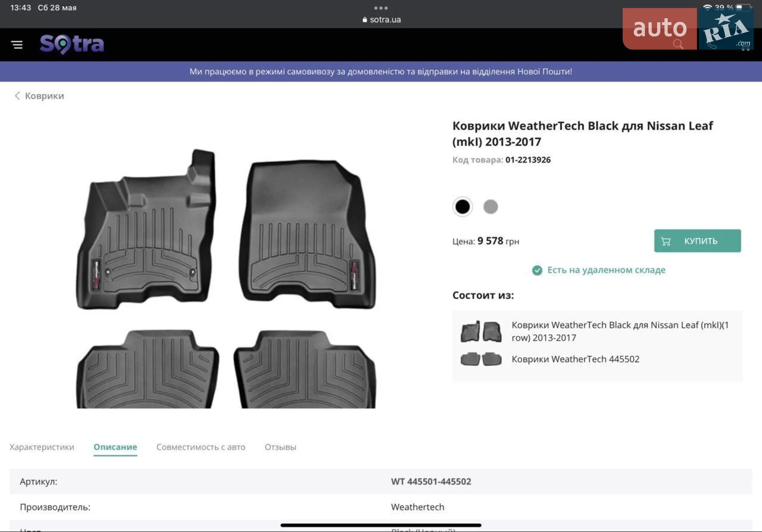Click the green in-stock checkmark icon

point(537,270)
